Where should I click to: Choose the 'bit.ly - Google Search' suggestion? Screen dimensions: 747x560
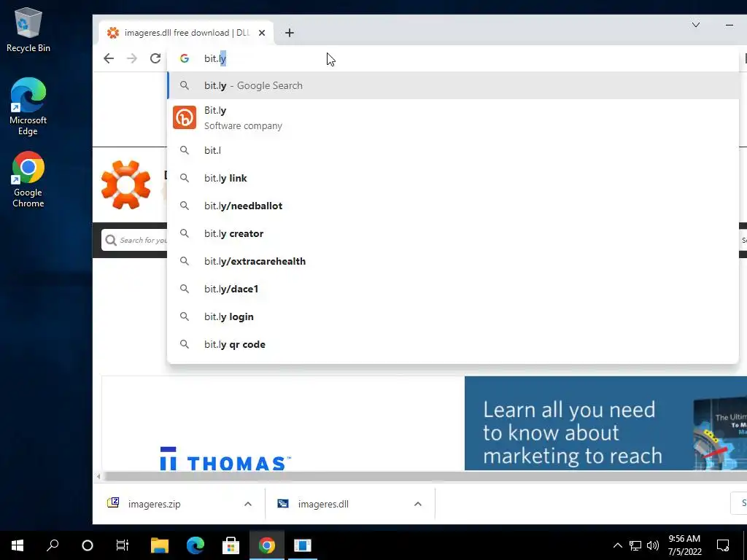pyautogui.click(x=453, y=86)
